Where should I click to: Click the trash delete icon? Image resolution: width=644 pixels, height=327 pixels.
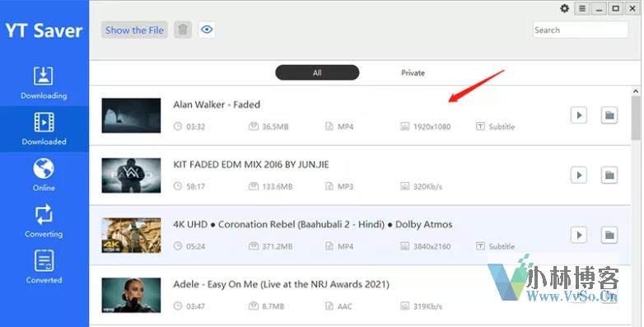(183, 30)
